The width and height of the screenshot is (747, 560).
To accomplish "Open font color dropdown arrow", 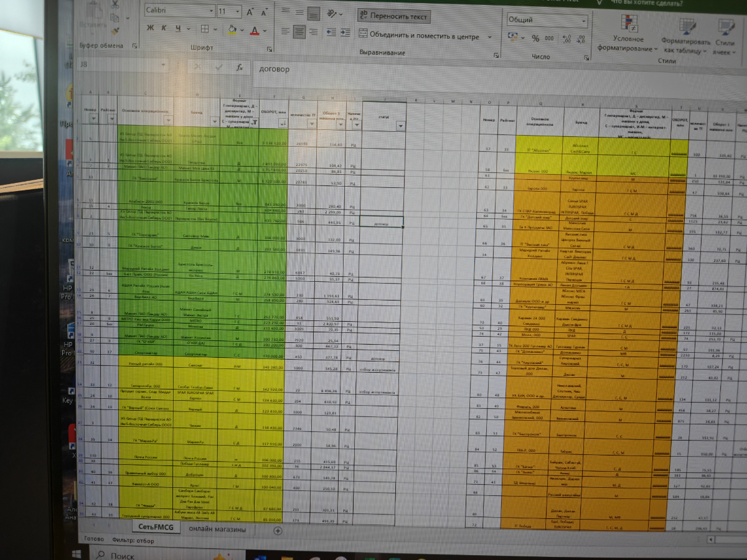I will pyautogui.click(x=264, y=30).
